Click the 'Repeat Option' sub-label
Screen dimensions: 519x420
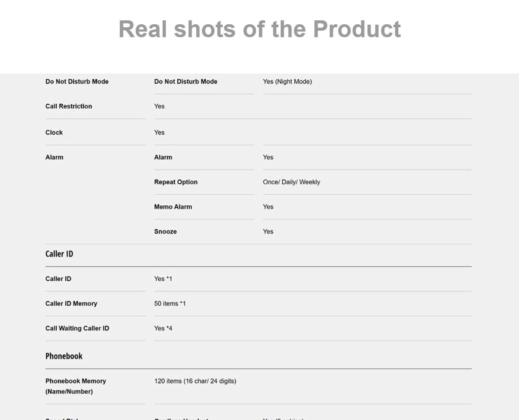176,182
